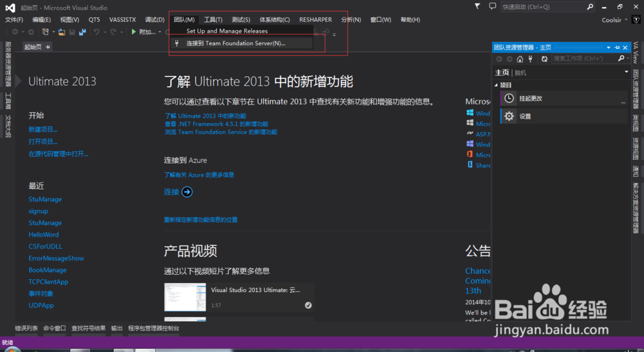Image resolution: width=644 pixels, height=352 pixels.
Task: Collapse the 项目 section triangle
Action: pos(496,85)
